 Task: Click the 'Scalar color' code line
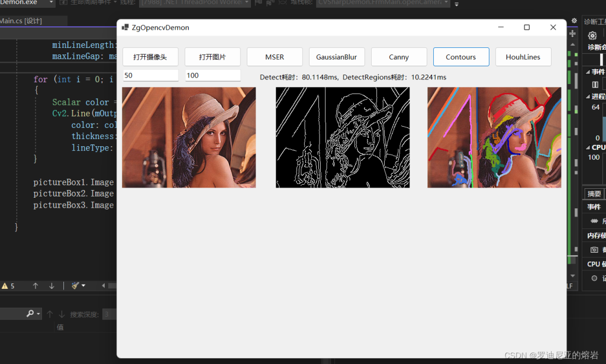tap(84, 102)
